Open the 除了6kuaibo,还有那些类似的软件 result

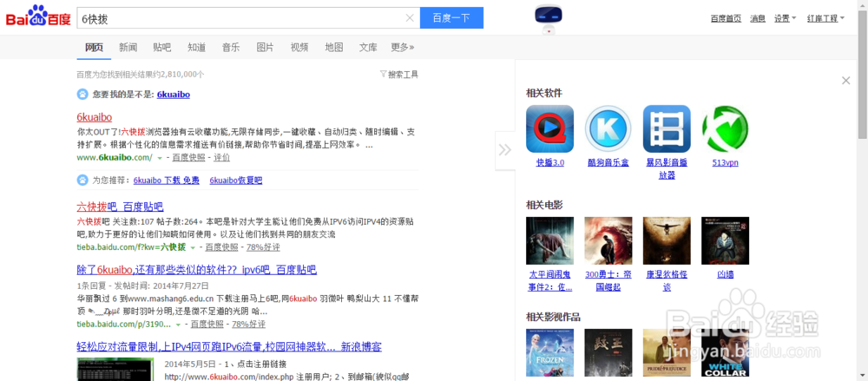pyautogui.click(x=196, y=270)
